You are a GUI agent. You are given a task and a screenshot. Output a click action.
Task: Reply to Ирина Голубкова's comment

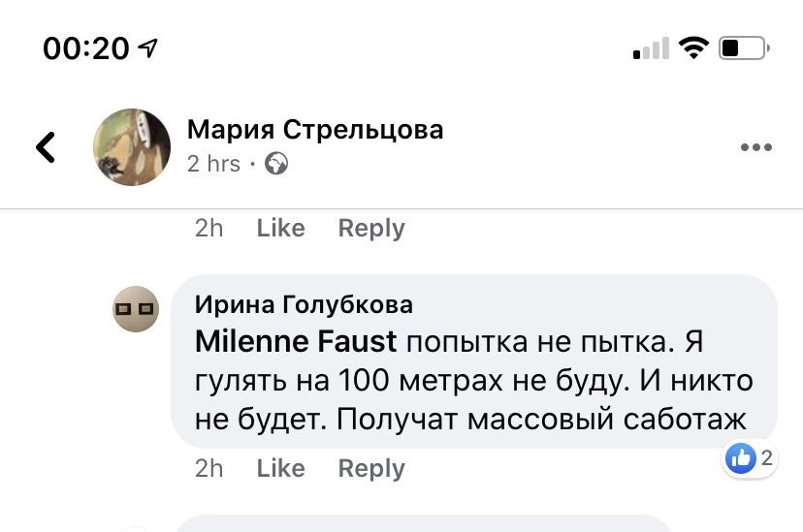371,468
